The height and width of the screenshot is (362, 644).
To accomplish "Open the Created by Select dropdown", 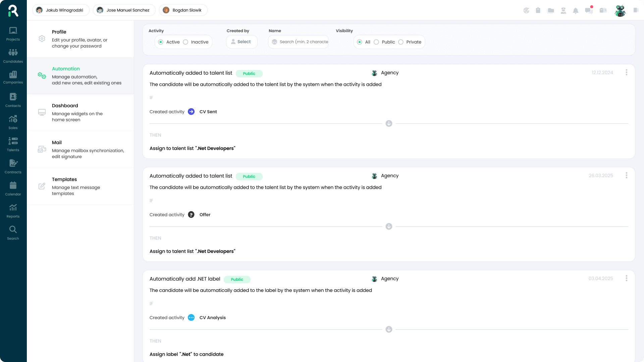I will tap(241, 42).
